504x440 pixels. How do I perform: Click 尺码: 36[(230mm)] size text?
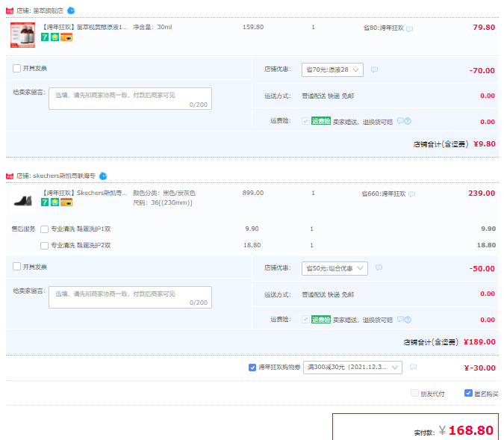pyautogui.click(x=163, y=202)
